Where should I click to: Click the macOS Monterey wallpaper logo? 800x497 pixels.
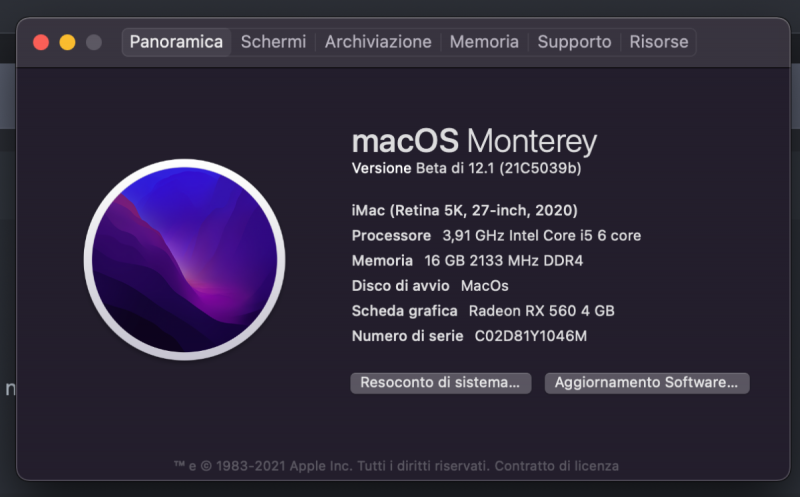185,260
